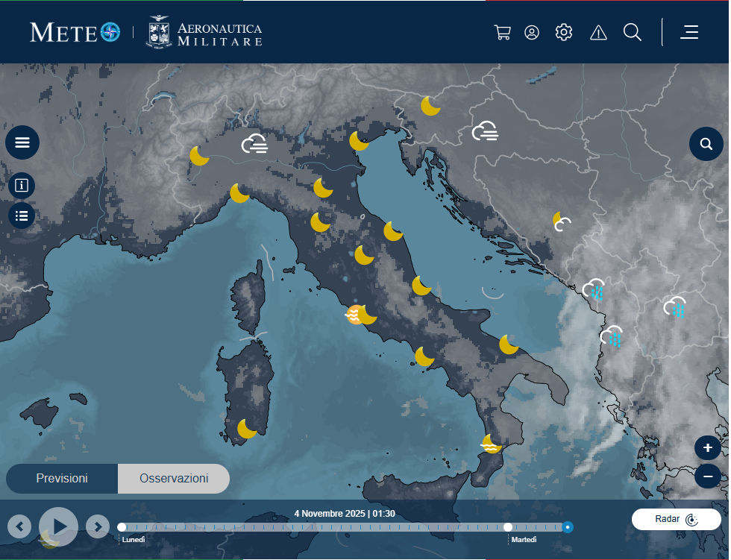The width and height of the screenshot is (731, 560).
Task: Open the map info panel button
Action: tap(22, 185)
